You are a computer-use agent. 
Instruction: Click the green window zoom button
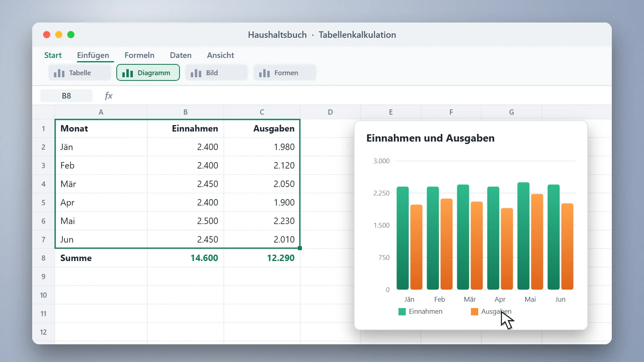[x=71, y=35]
